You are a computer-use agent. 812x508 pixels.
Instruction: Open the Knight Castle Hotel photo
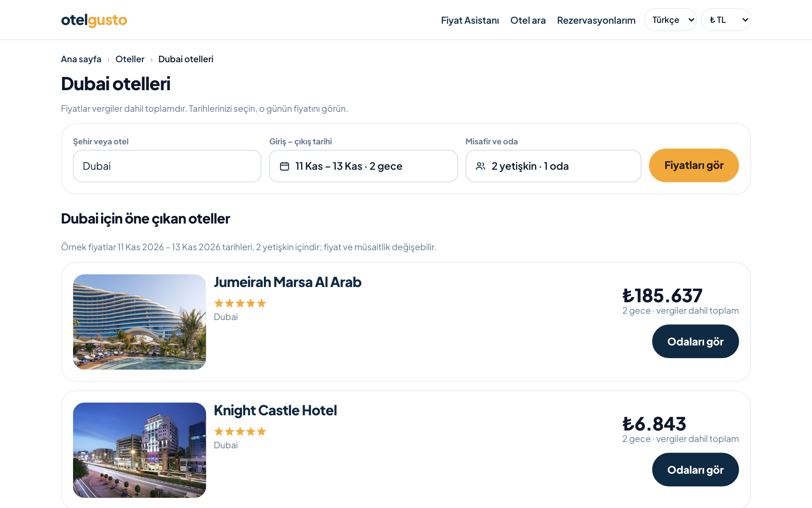140,450
